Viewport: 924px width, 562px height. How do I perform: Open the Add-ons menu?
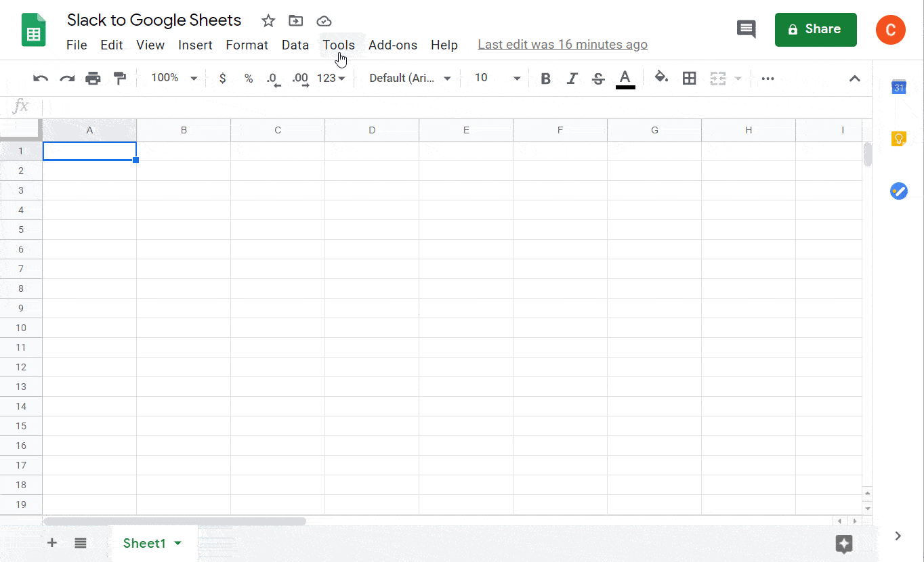pyautogui.click(x=392, y=45)
